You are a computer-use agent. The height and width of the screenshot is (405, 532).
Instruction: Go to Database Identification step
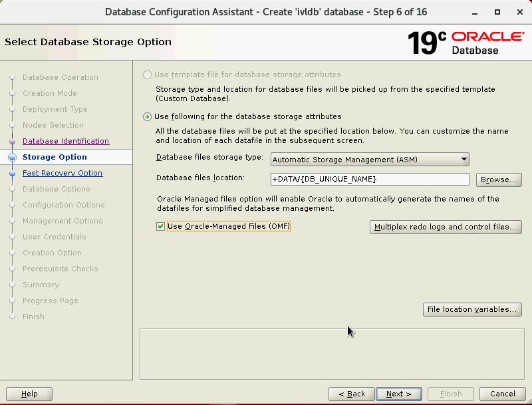66,142
